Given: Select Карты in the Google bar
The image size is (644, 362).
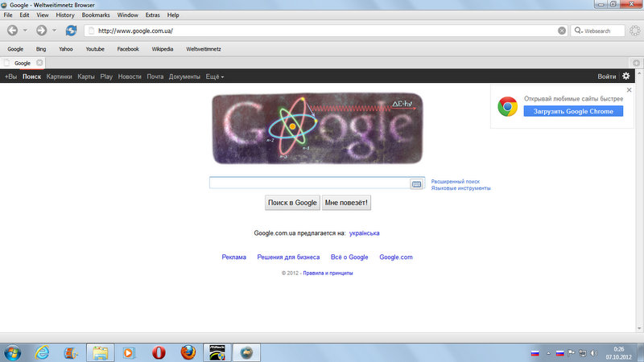Looking at the screenshot, I should (86, 76).
